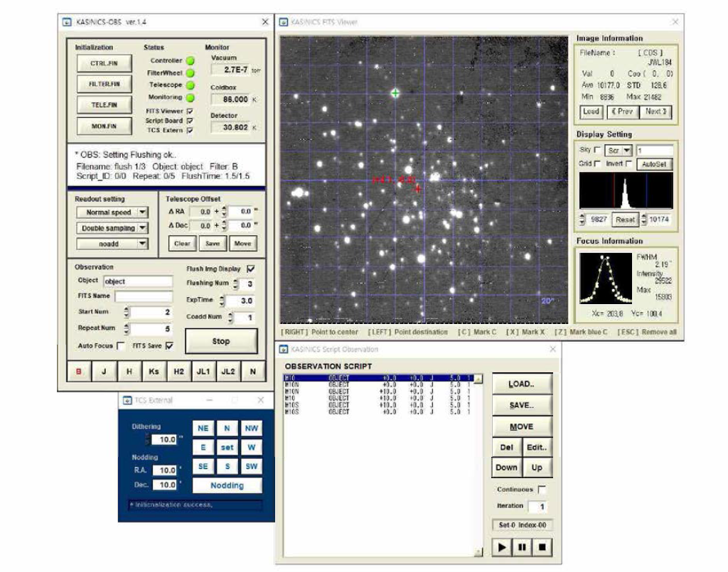This screenshot has height=572, width=728.
Task: Click Reset below the histogram
Action: tap(625, 220)
